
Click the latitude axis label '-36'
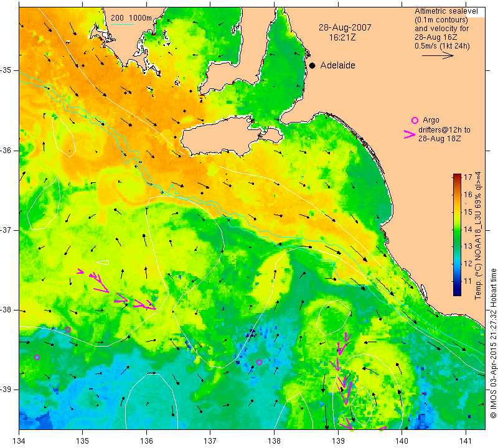point(6,150)
